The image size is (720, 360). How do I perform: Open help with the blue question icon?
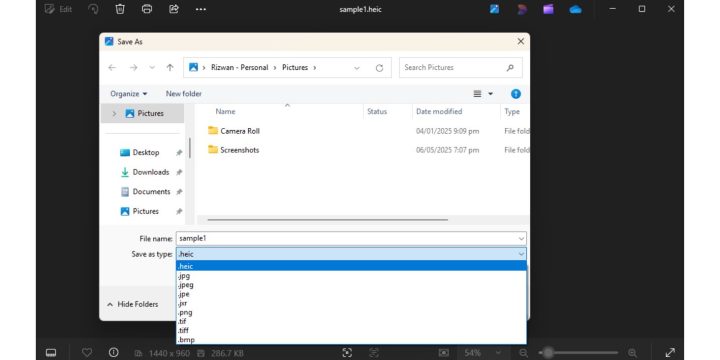coord(516,94)
